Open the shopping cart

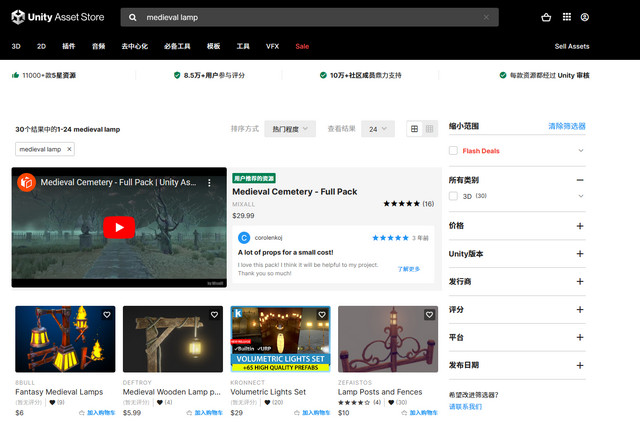[546, 17]
